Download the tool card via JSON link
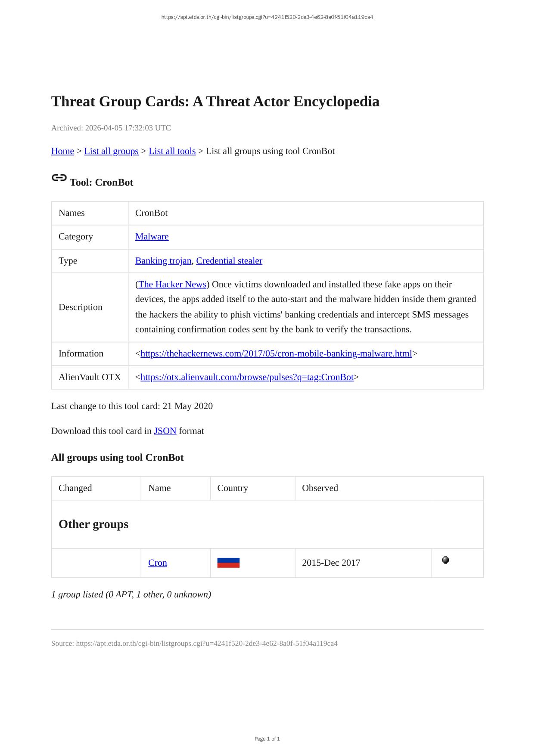This screenshot has width=535, height=756. 165,431
